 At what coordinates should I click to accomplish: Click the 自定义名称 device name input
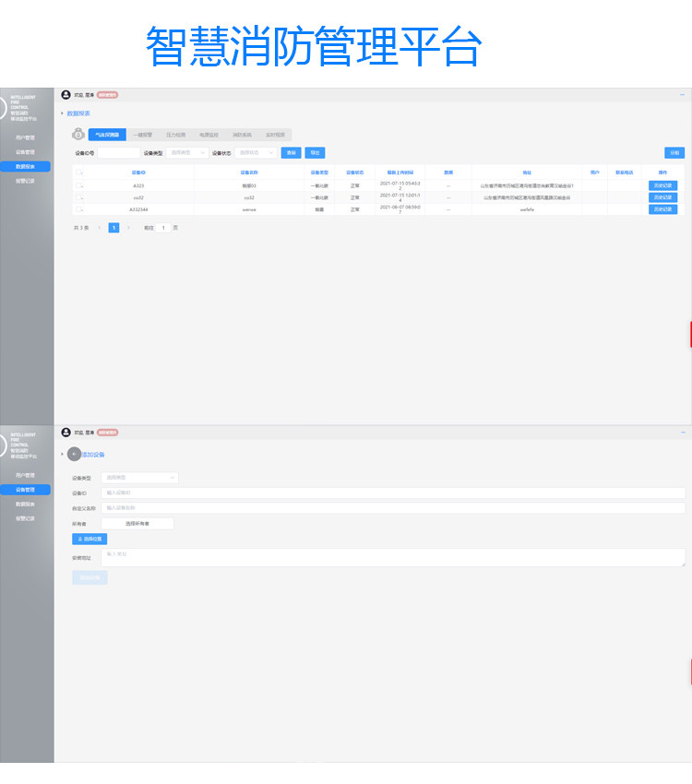393,508
